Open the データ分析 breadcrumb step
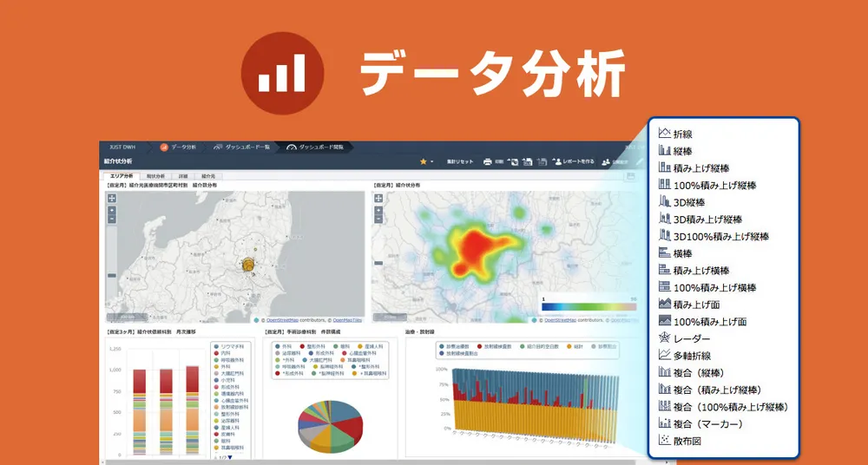This screenshot has width=868, height=465. (178, 147)
